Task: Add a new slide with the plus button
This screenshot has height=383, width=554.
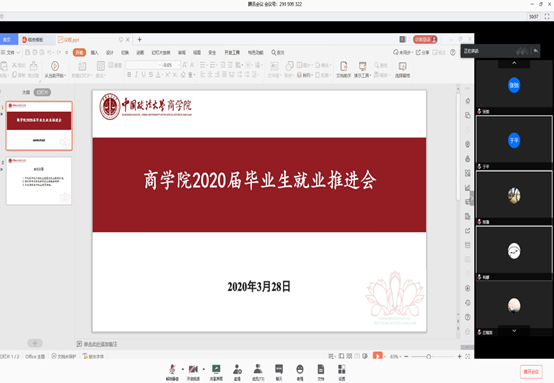Action: (x=35, y=343)
